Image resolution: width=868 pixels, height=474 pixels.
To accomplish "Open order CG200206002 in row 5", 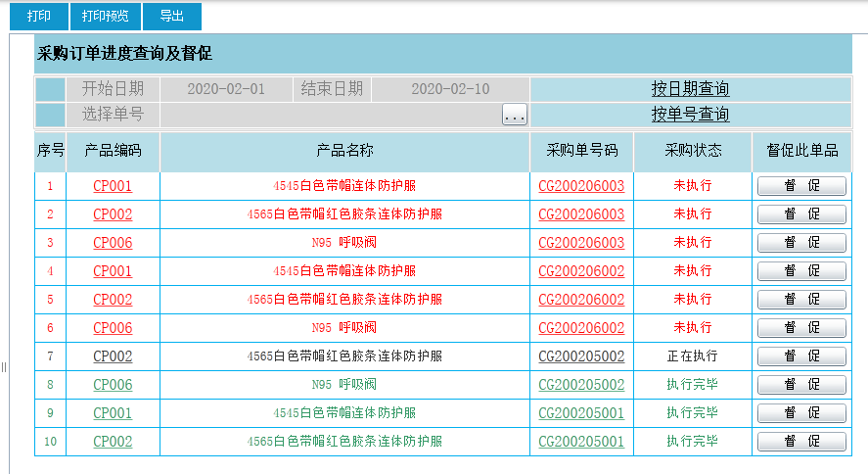I will coord(581,300).
